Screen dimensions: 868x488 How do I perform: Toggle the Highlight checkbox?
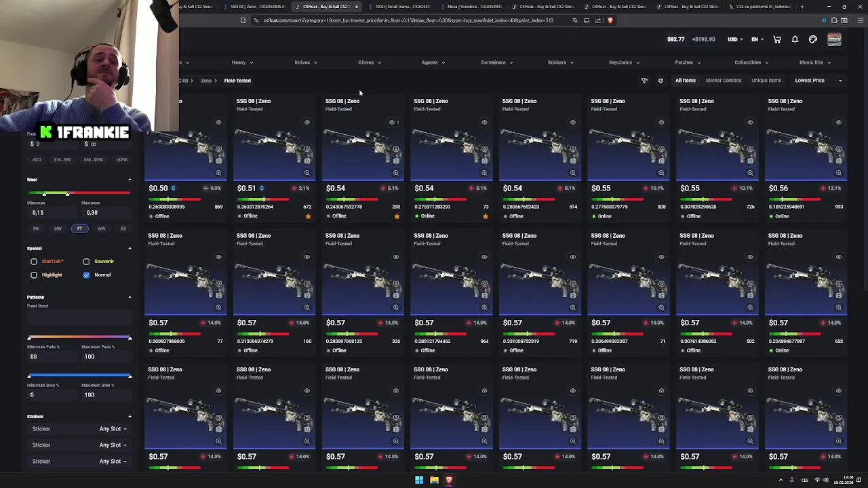(34, 275)
